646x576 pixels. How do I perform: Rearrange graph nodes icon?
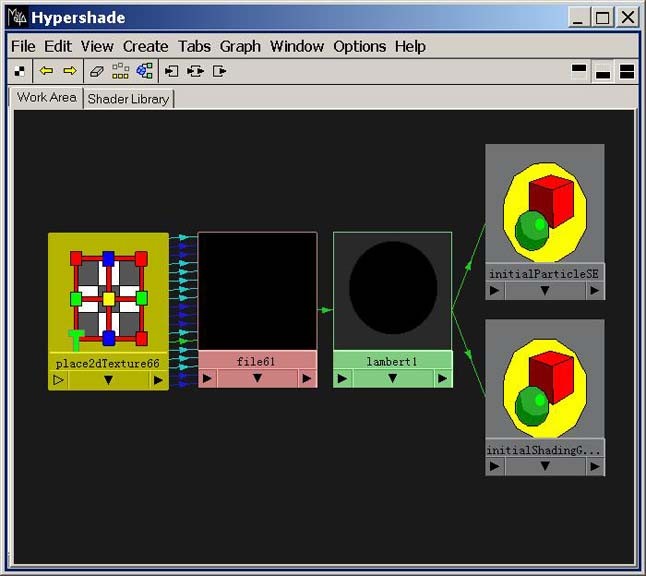(x=120, y=71)
